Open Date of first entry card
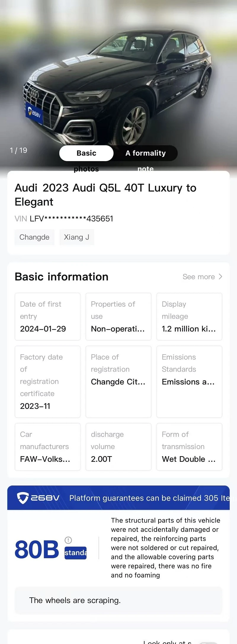This screenshot has height=644, width=237. click(47, 316)
